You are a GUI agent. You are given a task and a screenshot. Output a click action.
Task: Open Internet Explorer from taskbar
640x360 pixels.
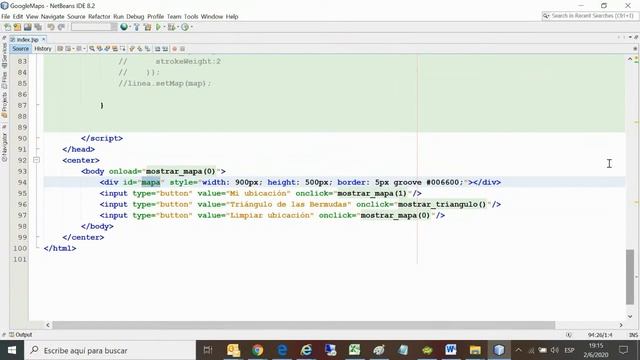[306, 350]
